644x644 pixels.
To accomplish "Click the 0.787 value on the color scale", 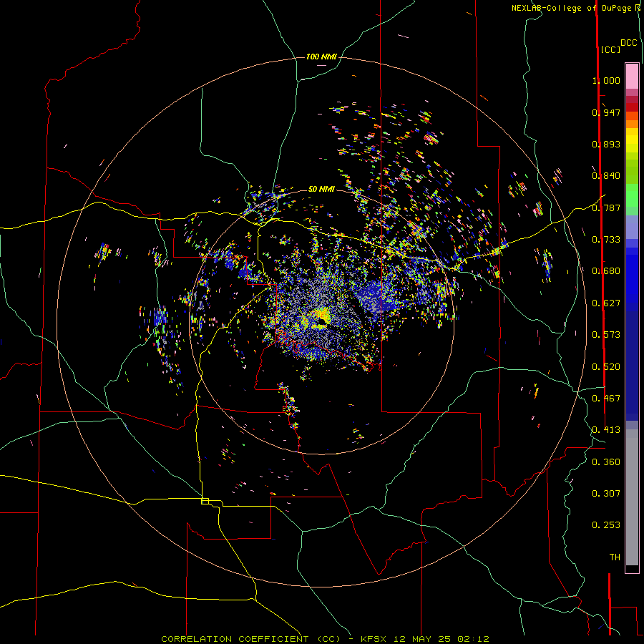I will (606, 208).
